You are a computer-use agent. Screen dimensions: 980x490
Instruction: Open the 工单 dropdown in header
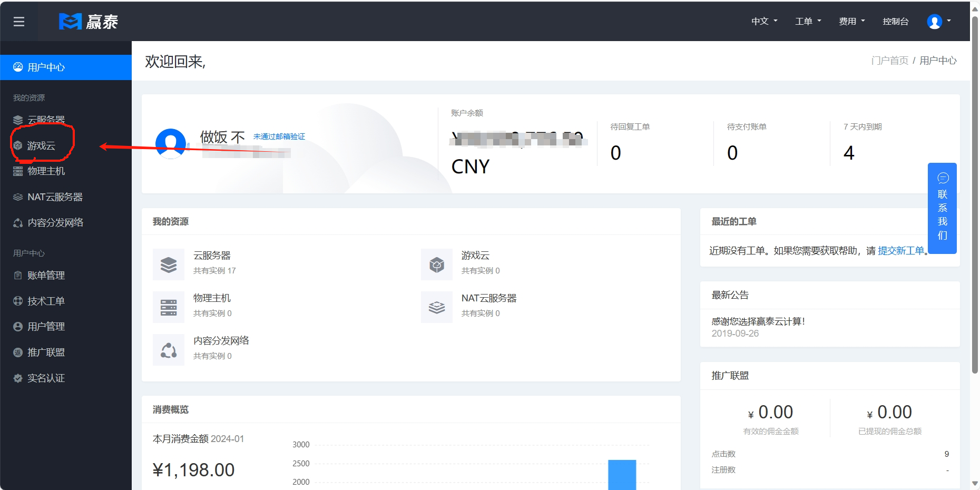[808, 22]
